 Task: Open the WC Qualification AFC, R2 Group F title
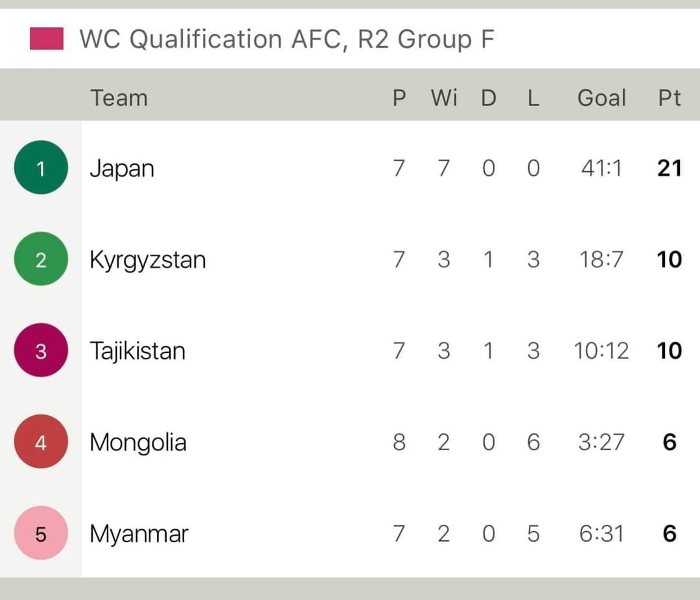pyautogui.click(x=287, y=40)
